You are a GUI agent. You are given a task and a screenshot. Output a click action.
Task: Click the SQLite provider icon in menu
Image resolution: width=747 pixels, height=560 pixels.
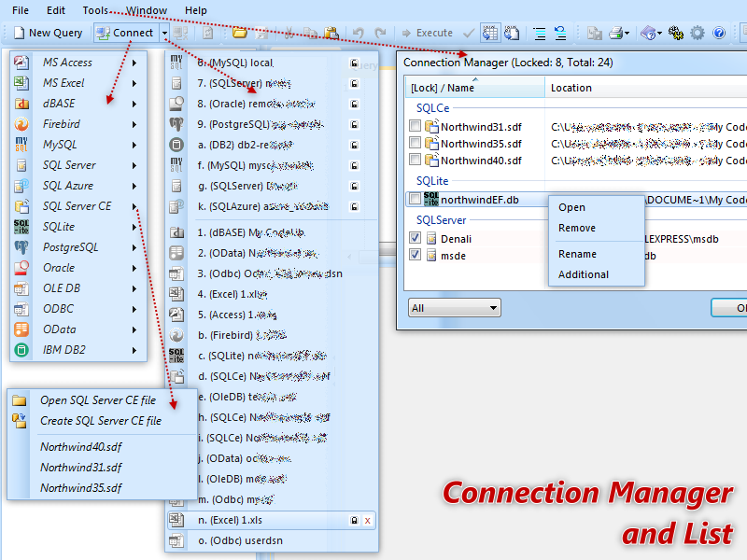coord(21,227)
